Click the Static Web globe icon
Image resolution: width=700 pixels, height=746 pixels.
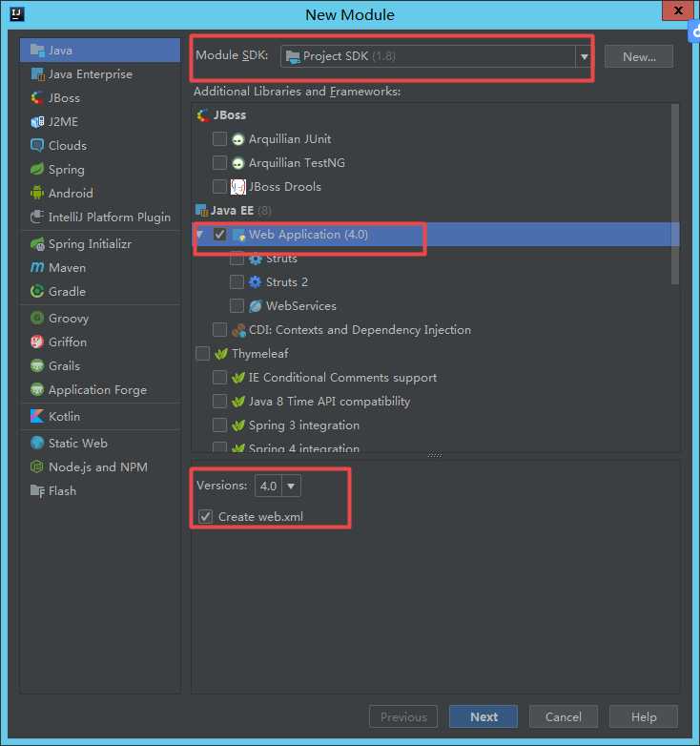tap(37, 444)
